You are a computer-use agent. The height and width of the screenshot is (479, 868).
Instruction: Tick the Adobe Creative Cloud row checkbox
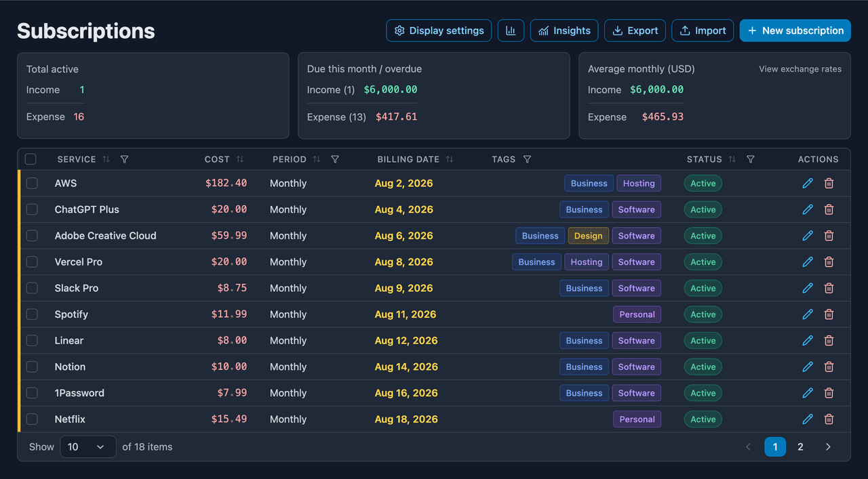click(32, 236)
